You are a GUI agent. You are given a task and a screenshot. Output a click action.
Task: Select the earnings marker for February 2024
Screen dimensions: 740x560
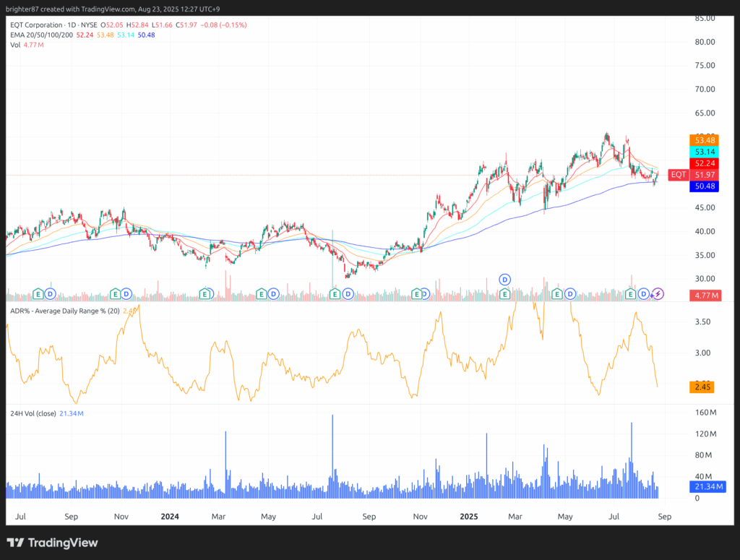pos(205,294)
